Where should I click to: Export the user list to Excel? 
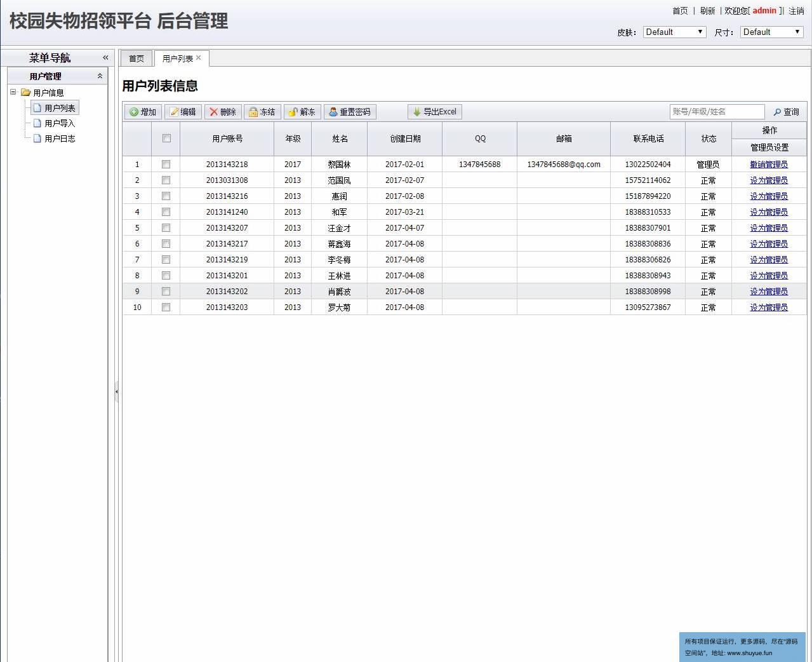point(435,112)
